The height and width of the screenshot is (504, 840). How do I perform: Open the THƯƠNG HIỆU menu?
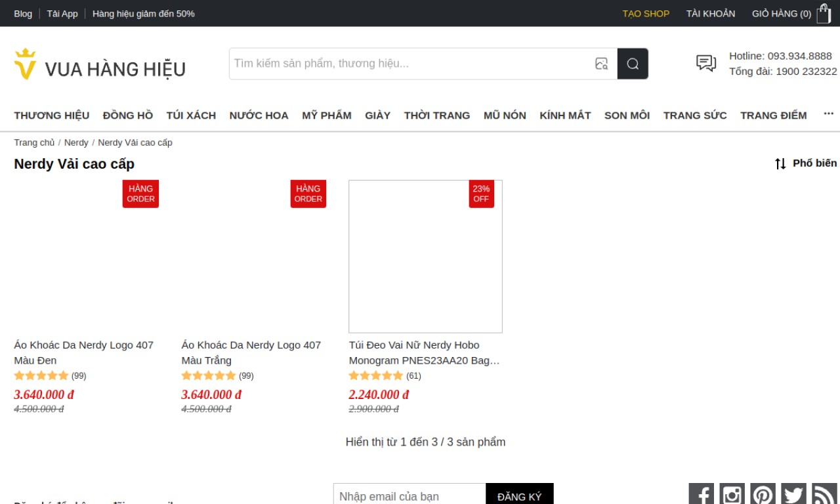coord(52,115)
